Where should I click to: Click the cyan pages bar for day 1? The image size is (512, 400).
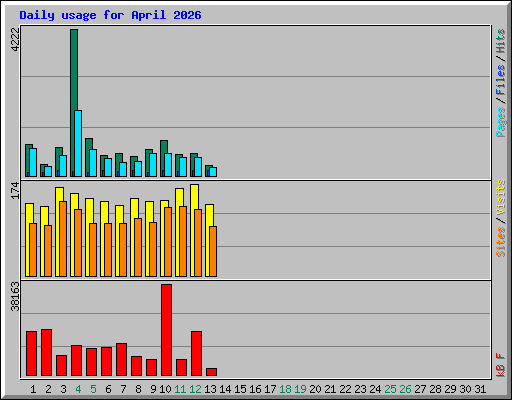click(33, 162)
